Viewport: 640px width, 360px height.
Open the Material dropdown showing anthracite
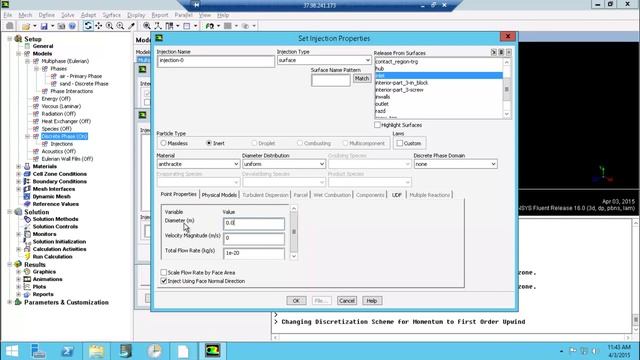pyautogui.click(x=198, y=164)
